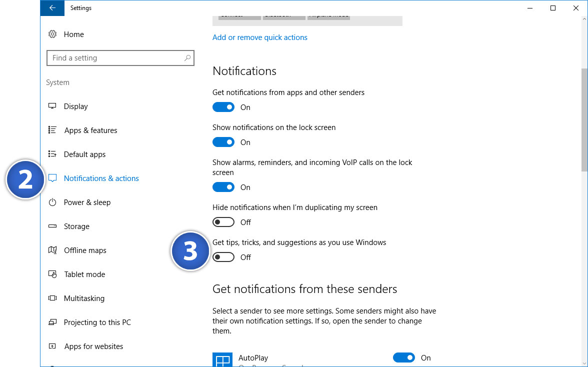Image resolution: width=588 pixels, height=367 pixels.
Task: Go to Home settings page
Action: (73, 34)
